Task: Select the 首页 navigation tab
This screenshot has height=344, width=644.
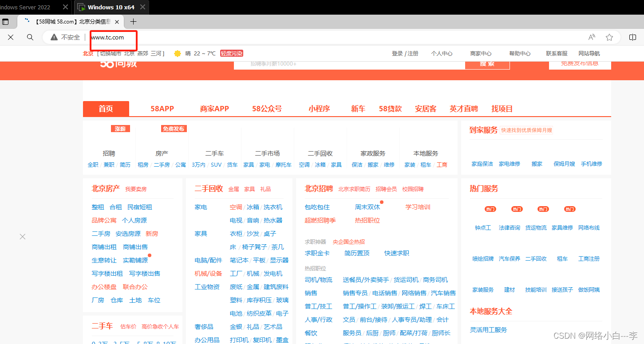Action: tap(106, 109)
